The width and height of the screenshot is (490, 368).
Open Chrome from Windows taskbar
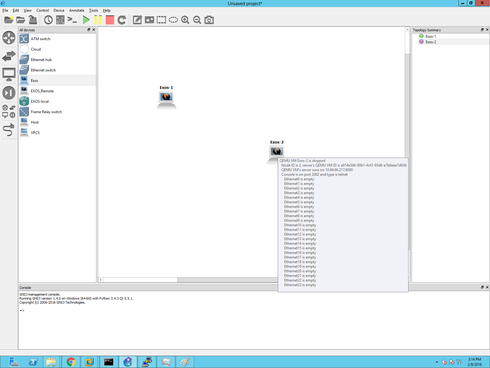pyautogui.click(x=71, y=362)
